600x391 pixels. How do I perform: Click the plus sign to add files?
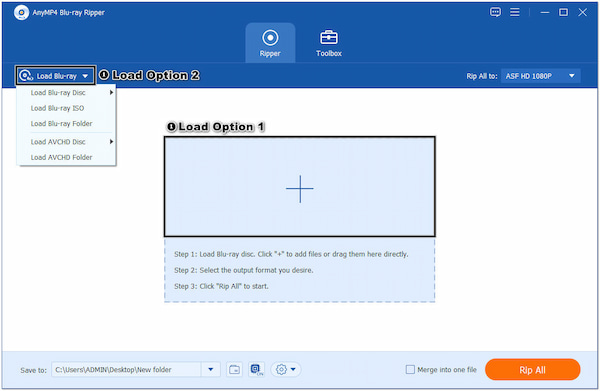coord(300,188)
